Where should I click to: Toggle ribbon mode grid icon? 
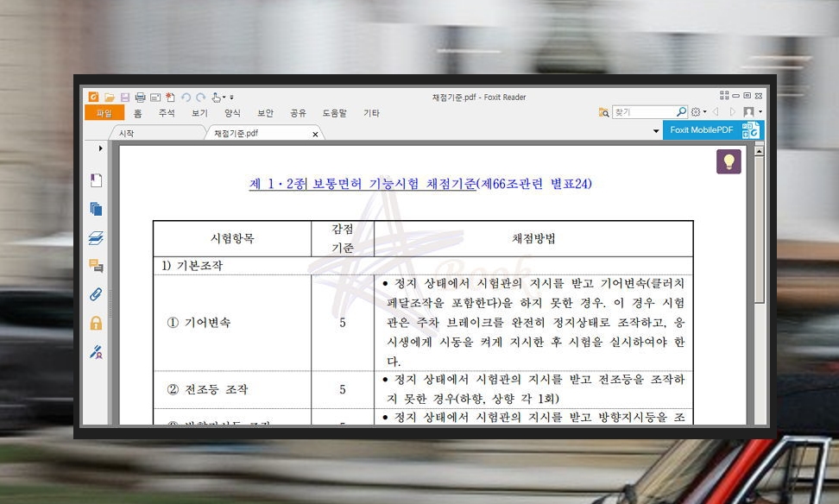coord(724,95)
